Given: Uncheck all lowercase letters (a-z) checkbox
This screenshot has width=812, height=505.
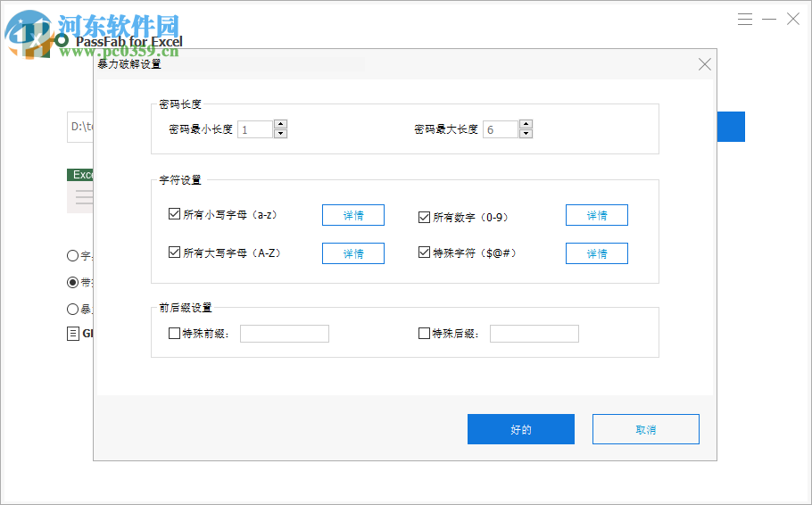Looking at the screenshot, I should click(x=175, y=214).
